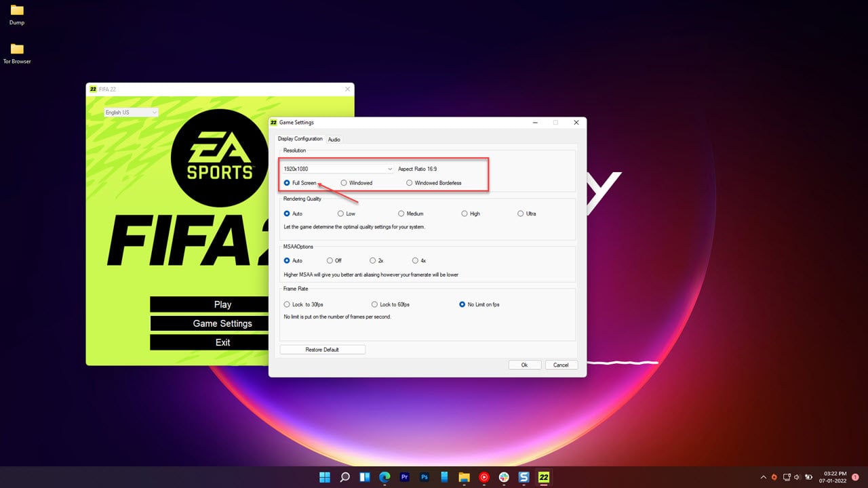Screen dimensions: 868x488
Task: Select Windowed Borderless mode
Action: coord(434,183)
